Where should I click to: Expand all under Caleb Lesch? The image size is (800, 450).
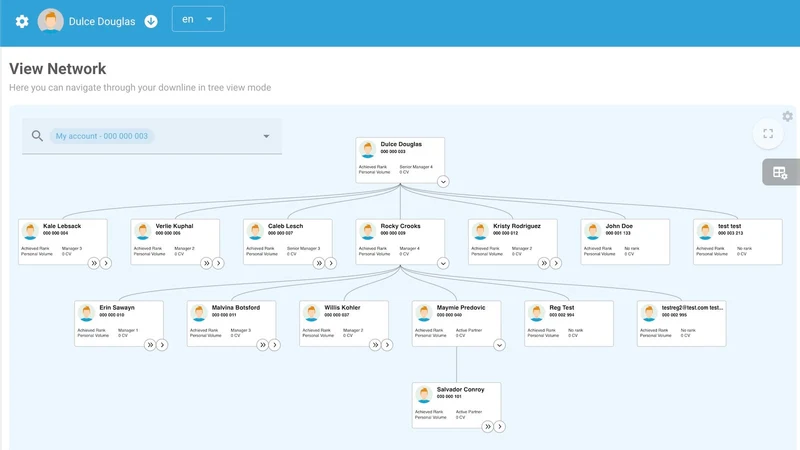(319, 263)
